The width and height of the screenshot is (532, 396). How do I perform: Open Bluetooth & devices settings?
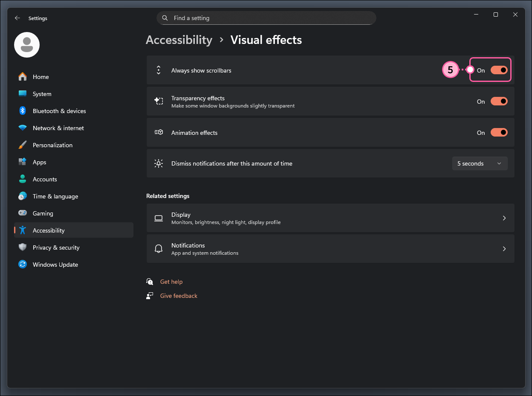pos(22,111)
